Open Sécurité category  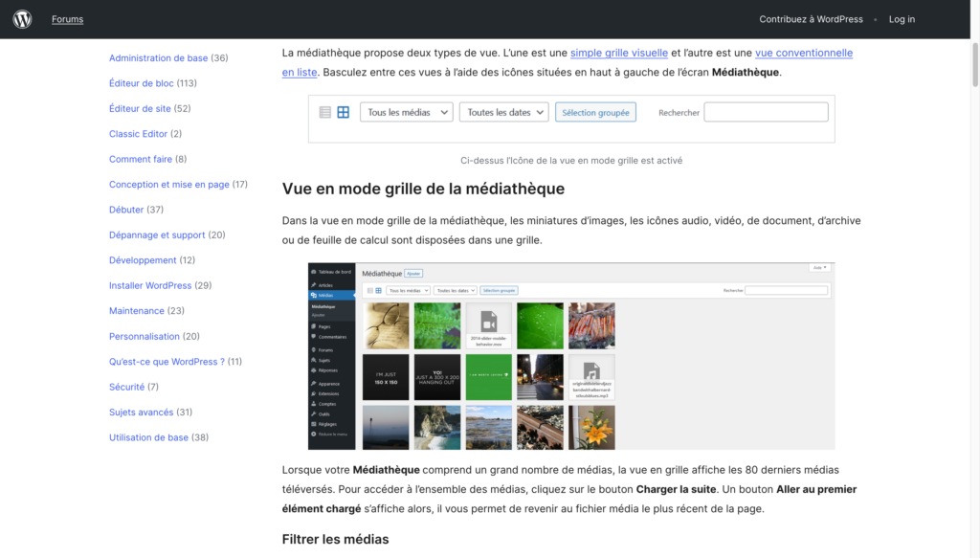click(x=126, y=387)
